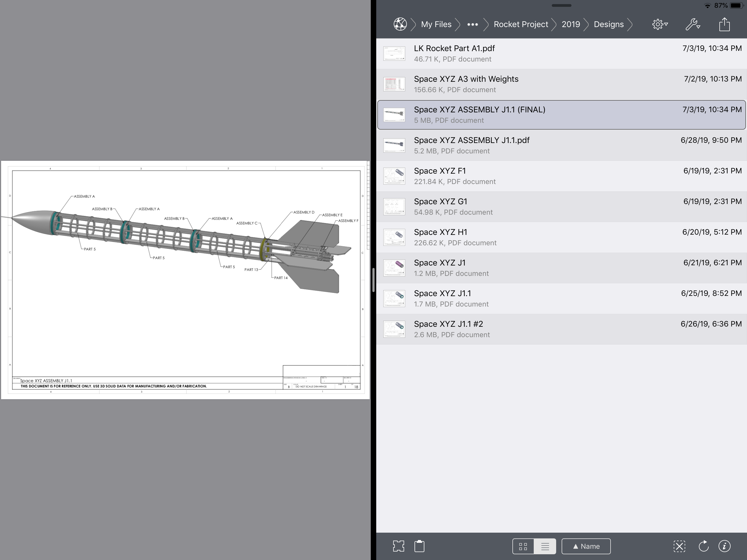Open the wrench tools dropdown
Image resolution: width=747 pixels, height=560 pixels.
(x=693, y=24)
